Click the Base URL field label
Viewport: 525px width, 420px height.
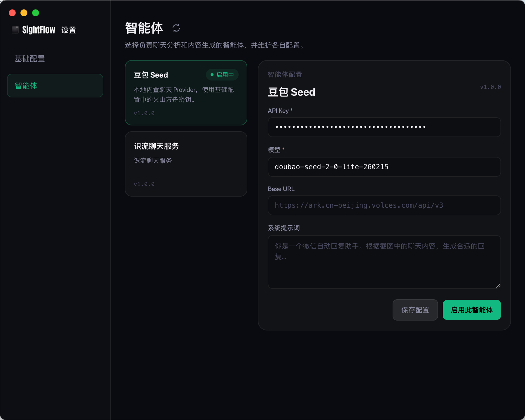pyautogui.click(x=281, y=189)
